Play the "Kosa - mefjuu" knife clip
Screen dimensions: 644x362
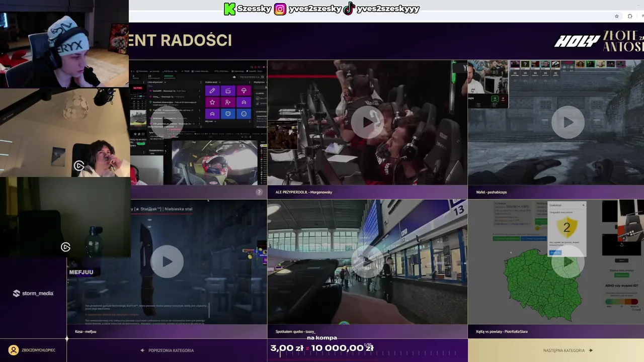(167, 261)
